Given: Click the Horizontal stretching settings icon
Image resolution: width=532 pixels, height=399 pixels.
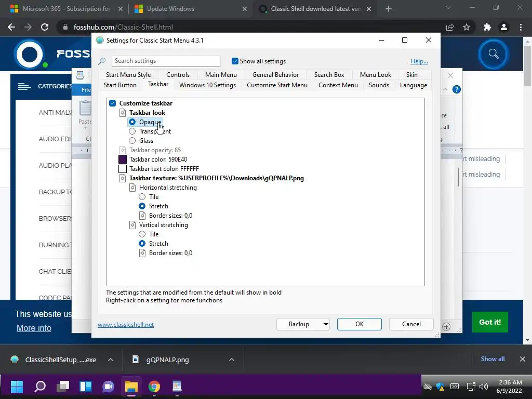Looking at the screenshot, I should point(132,188).
